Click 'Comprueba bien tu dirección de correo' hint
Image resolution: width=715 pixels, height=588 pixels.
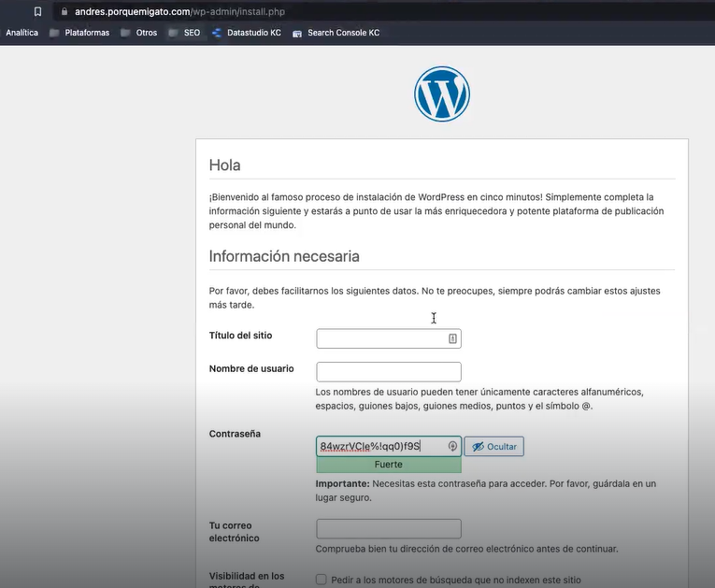(466, 549)
